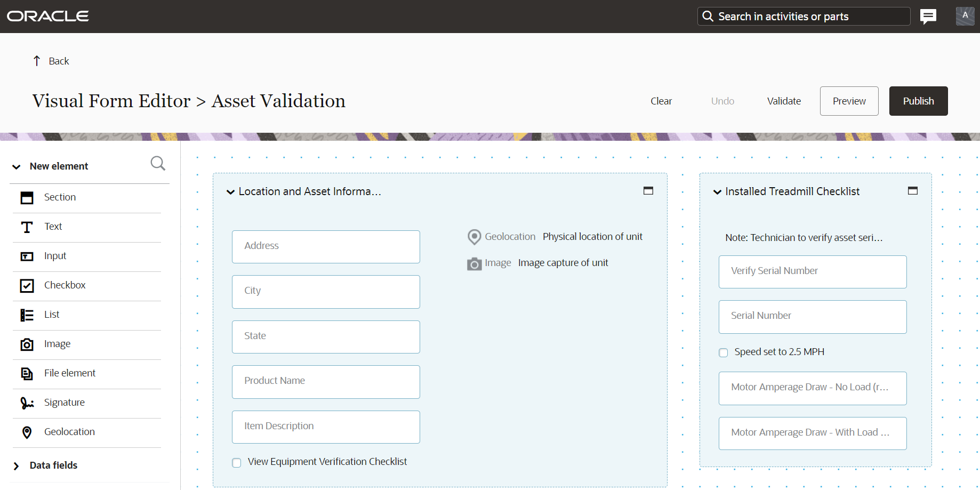Screen dimensions: 980x490
Task: Select the List element item
Action: pos(52,315)
